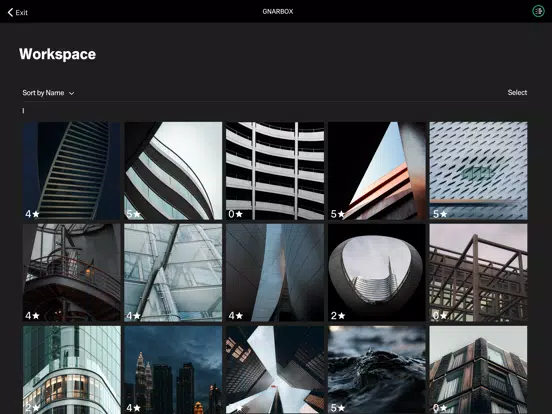Click the back chevron next to Exit
Viewport: 552px width, 414px height.
[x=10, y=12]
